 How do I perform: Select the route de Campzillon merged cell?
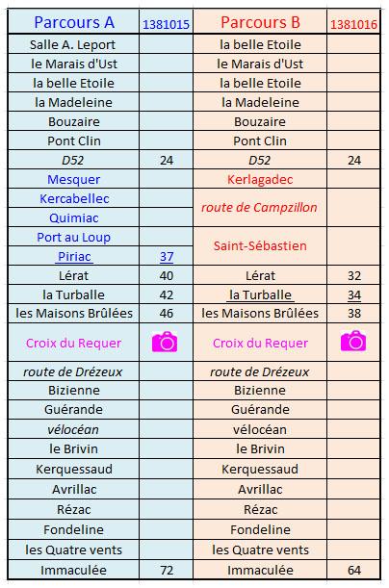click(x=260, y=207)
